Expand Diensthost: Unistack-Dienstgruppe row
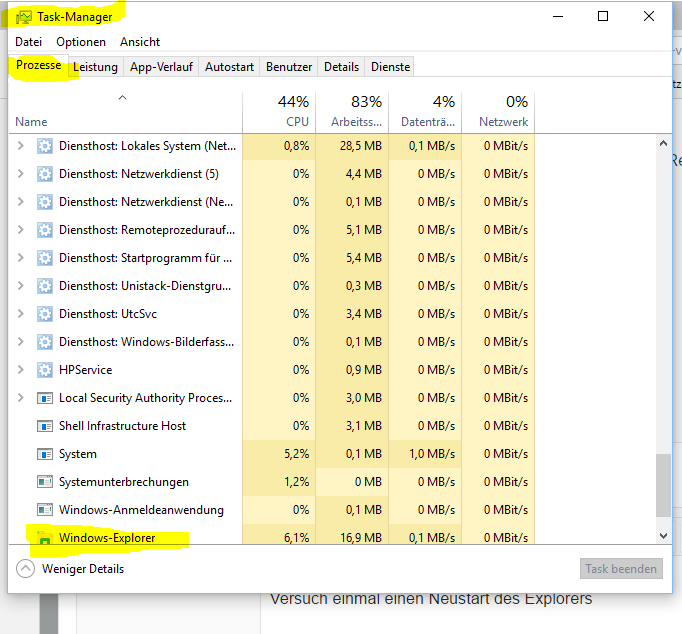This screenshot has height=634, width=682. 20,286
